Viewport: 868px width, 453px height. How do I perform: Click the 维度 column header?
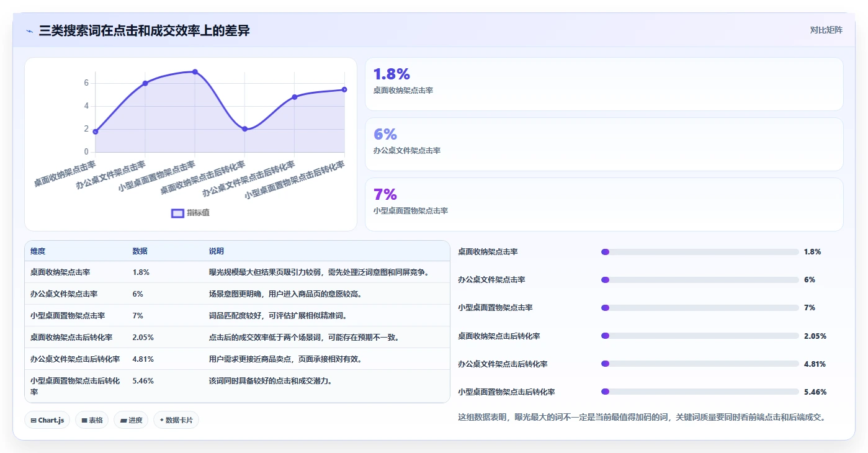pyautogui.click(x=38, y=251)
